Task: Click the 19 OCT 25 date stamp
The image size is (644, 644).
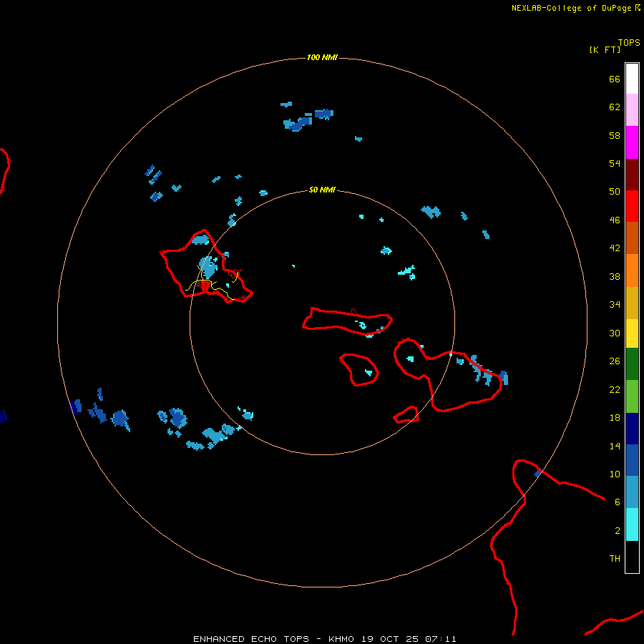Action: click(x=390, y=639)
